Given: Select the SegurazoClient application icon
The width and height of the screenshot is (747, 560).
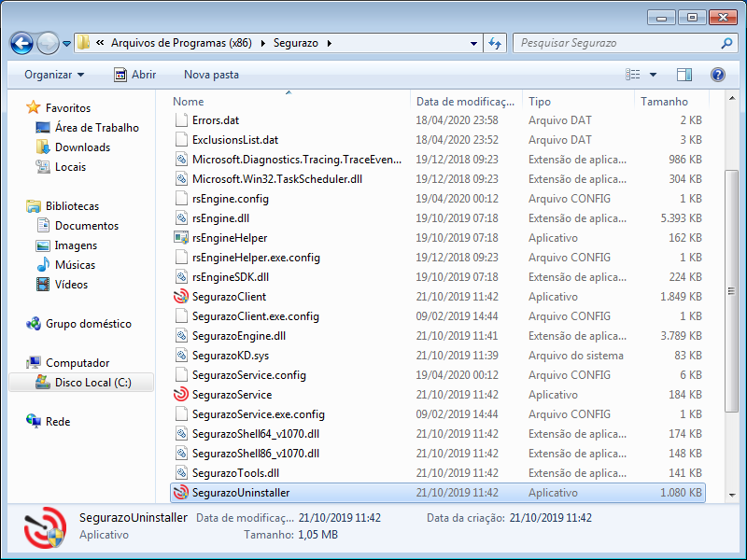Looking at the screenshot, I should point(181,296).
